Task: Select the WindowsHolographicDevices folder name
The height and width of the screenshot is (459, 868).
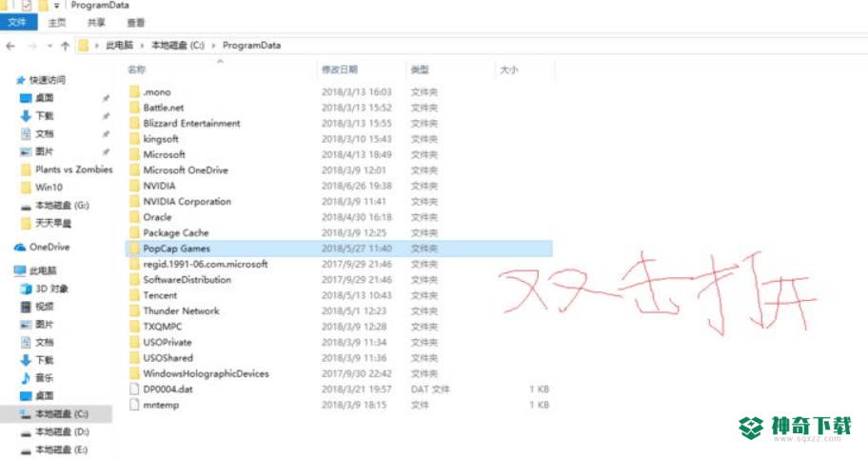Action: point(206,373)
